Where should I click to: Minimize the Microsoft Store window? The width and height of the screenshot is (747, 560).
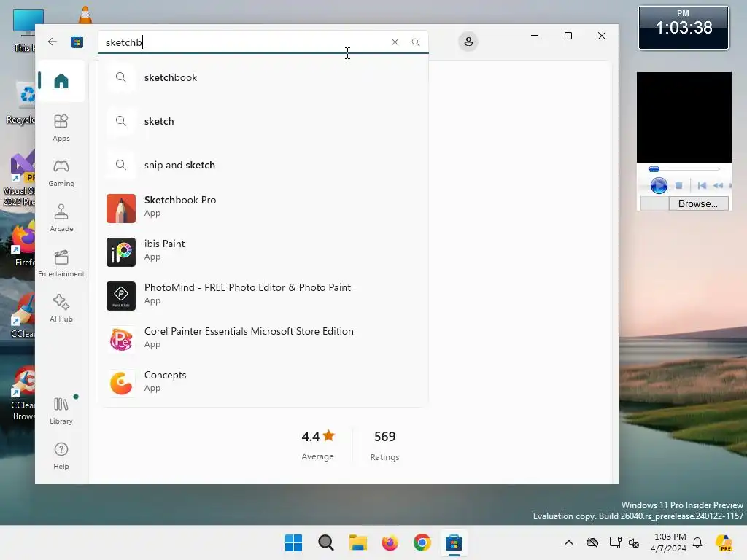tap(535, 36)
